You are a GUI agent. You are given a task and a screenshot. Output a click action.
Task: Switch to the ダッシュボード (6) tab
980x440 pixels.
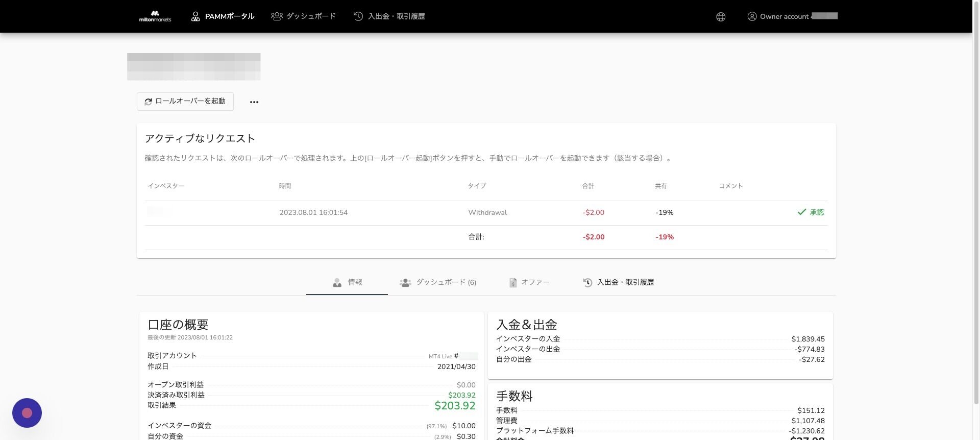pos(438,282)
